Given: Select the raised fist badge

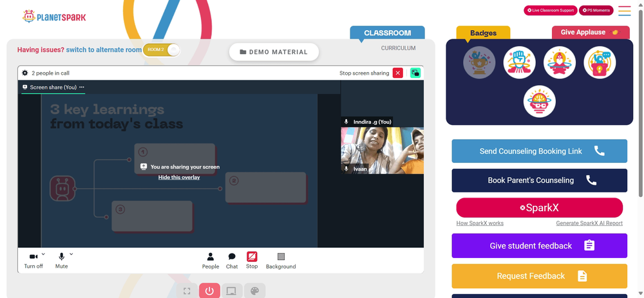Looking at the screenshot, I should click(520, 62).
